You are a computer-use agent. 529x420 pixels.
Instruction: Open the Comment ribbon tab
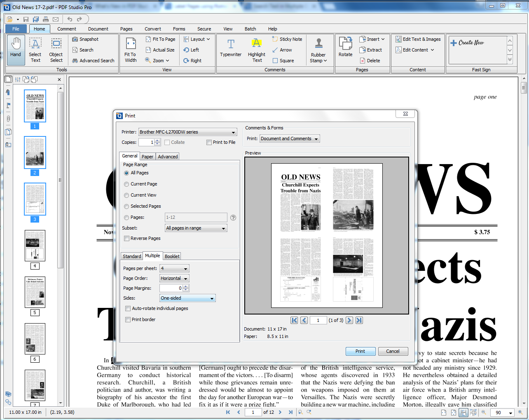(x=67, y=29)
